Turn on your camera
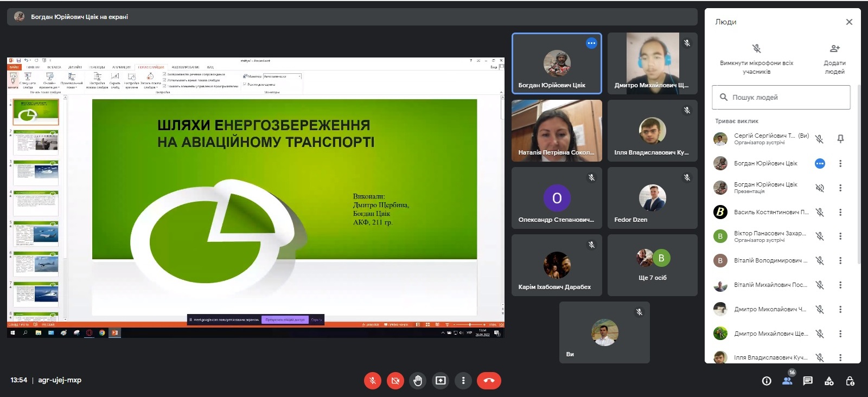868x397 pixels. 395,381
